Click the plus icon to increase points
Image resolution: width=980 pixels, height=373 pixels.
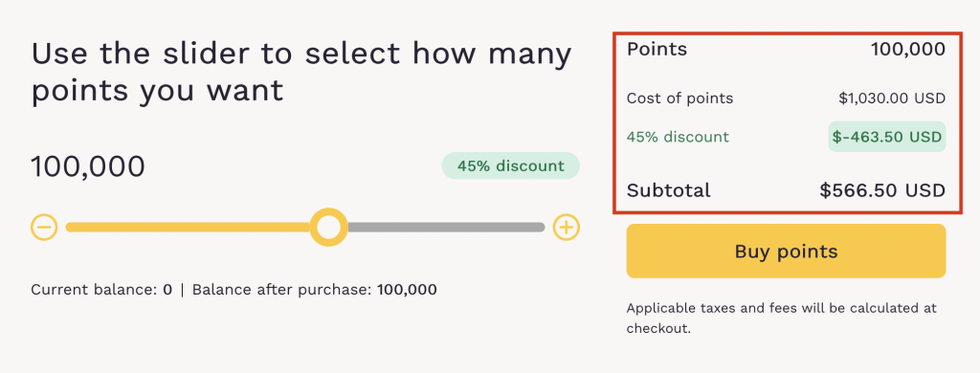[x=567, y=227]
